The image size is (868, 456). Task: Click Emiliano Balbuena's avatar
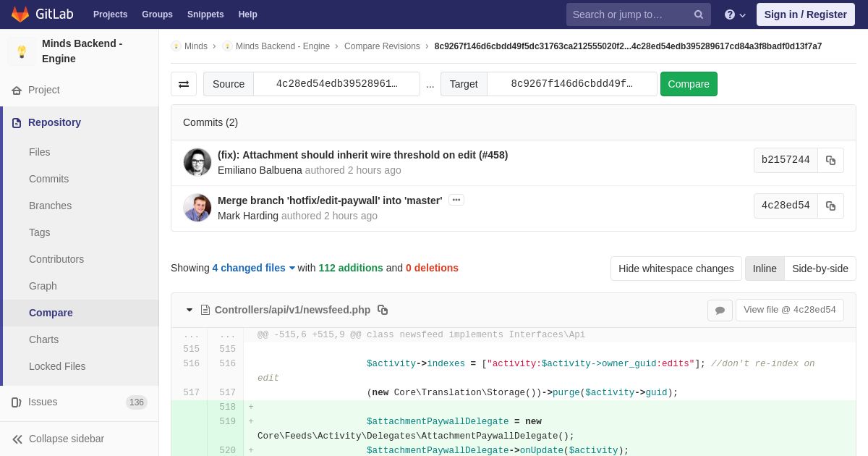point(197,162)
